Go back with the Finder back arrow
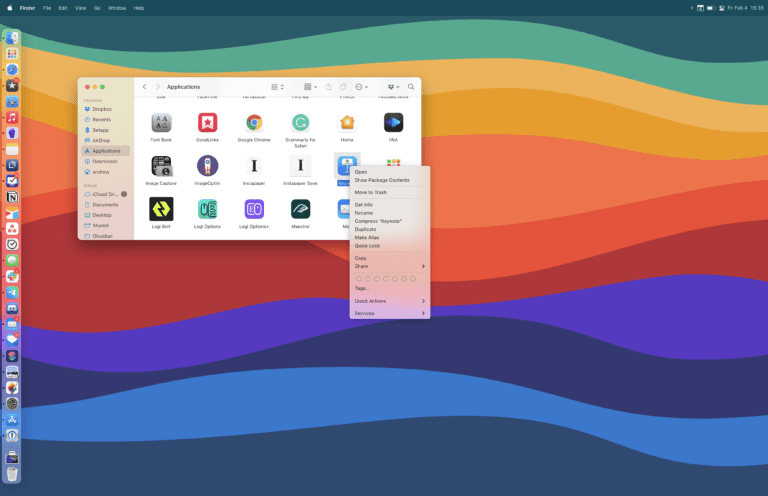The image size is (768, 496). pos(144,87)
